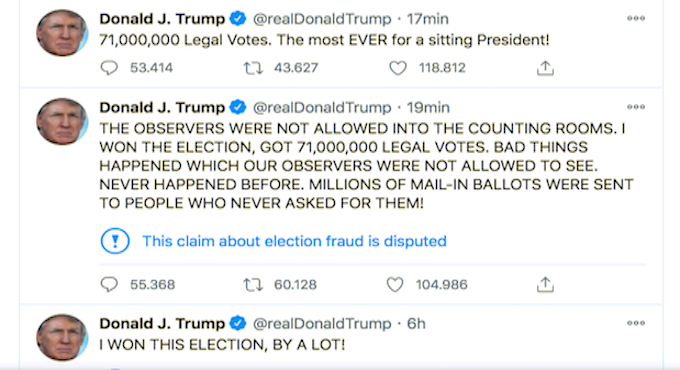The height and width of the screenshot is (370, 680).
Task: Open the Donald J. Trump name on 19min tweet
Action: click(x=162, y=107)
